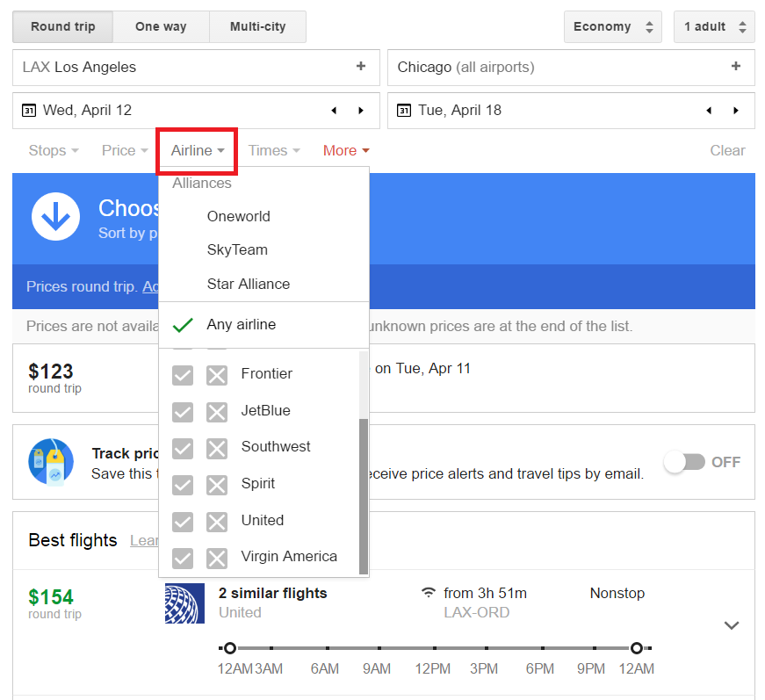Click the left handle of flight timeline
This screenshot has height=700, width=765.
(230, 648)
